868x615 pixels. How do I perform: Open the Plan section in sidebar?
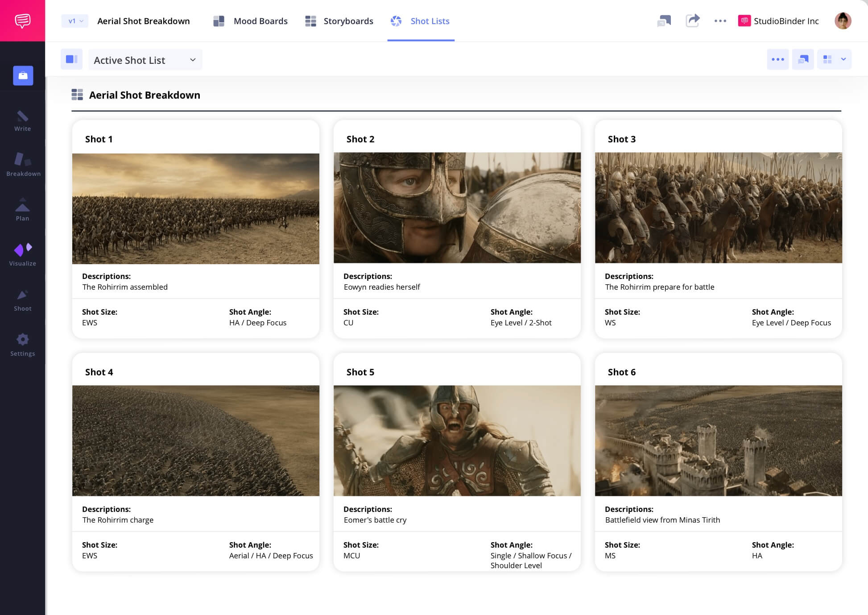pyautogui.click(x=23, y=210)
